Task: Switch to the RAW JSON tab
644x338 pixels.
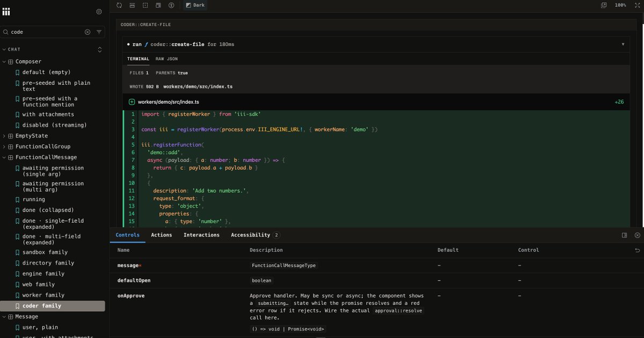Action: [x=166, y=59]
